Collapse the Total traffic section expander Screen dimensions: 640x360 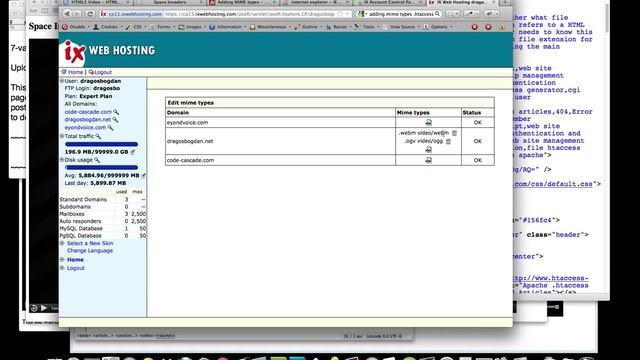(x=62, y=136)
